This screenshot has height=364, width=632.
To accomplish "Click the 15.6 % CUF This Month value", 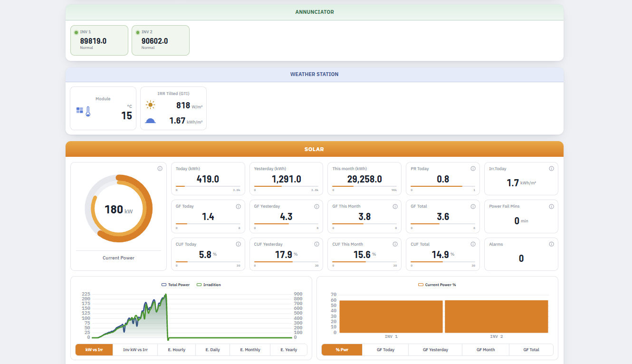I will click(x=364, y=255).
